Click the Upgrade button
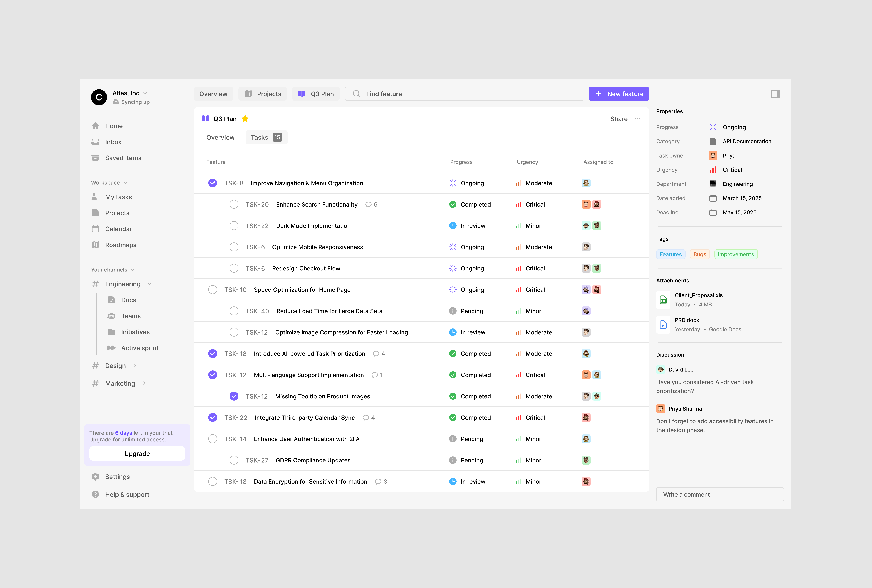This screenshot has width=872, height=588. [137, 454]
